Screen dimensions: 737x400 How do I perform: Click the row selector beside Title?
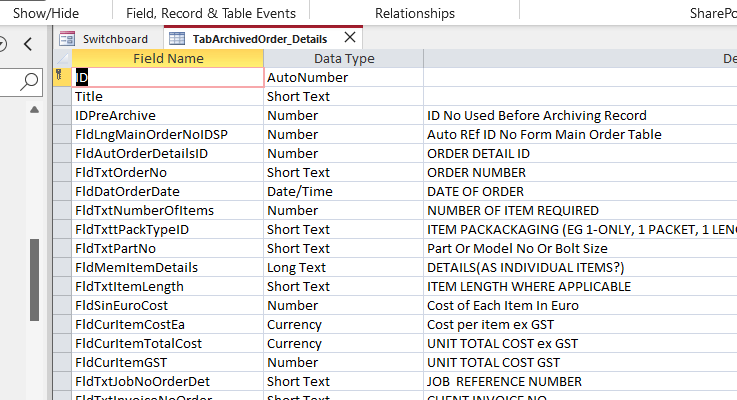(62, 96)
